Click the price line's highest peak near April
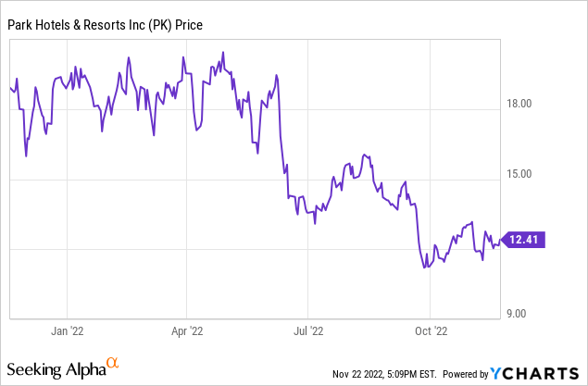 point(224,52)
